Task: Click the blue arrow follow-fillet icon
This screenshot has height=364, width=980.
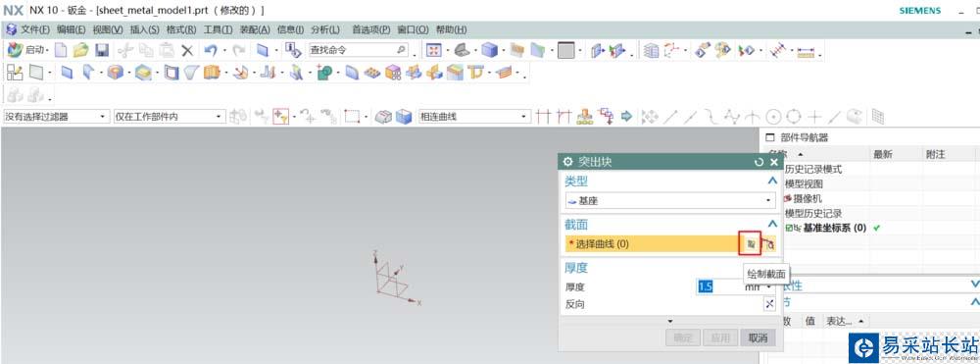Action: [627, 117]
